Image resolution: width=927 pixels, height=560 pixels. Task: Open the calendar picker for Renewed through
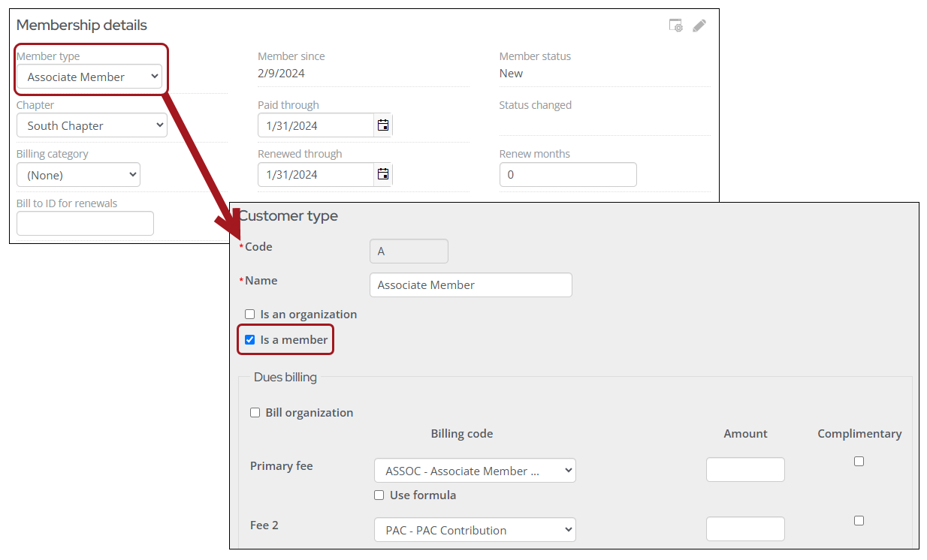click(x=382, y=174)
